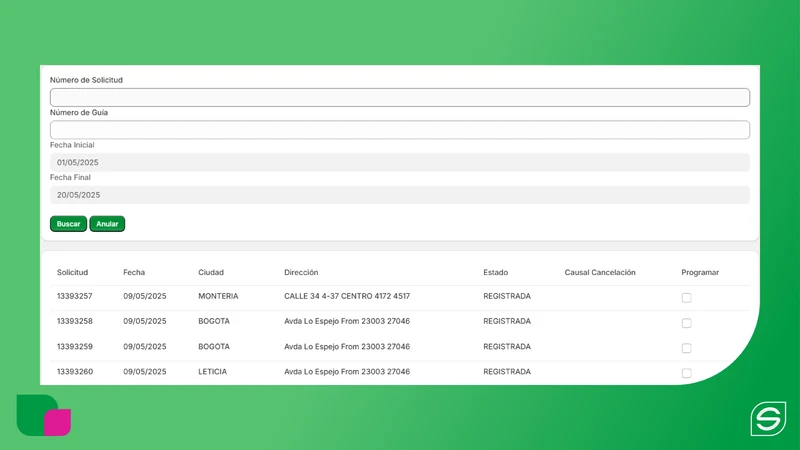Click REGISTRADA status in row 13393259
This screenshot has width=800, height=450.
click(x=507, y=346)
